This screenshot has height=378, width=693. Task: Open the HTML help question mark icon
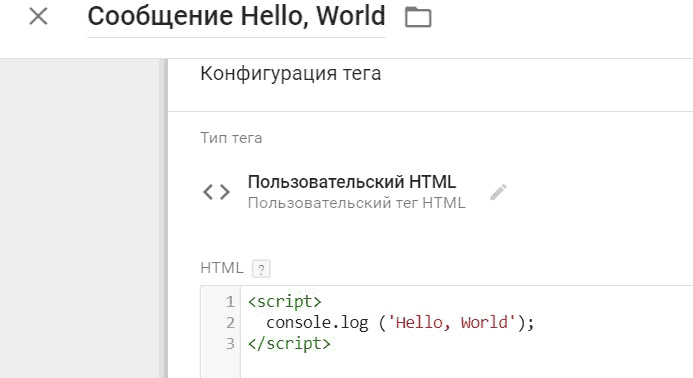(x=261, y=269)
